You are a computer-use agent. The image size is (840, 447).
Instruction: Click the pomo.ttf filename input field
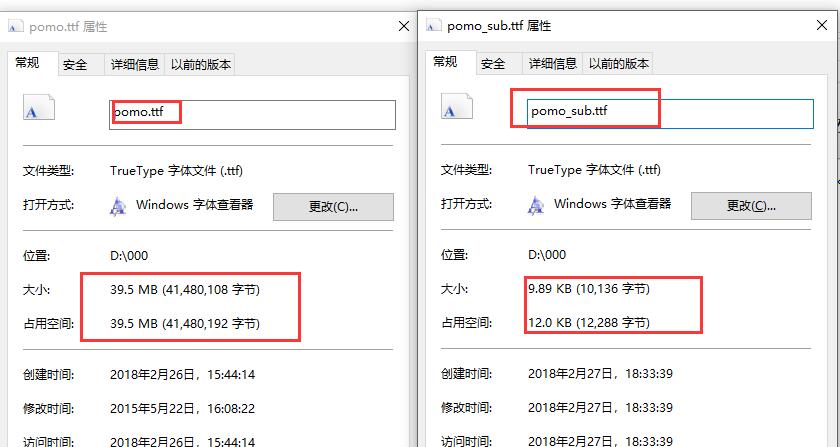click(x=252, y=115)
